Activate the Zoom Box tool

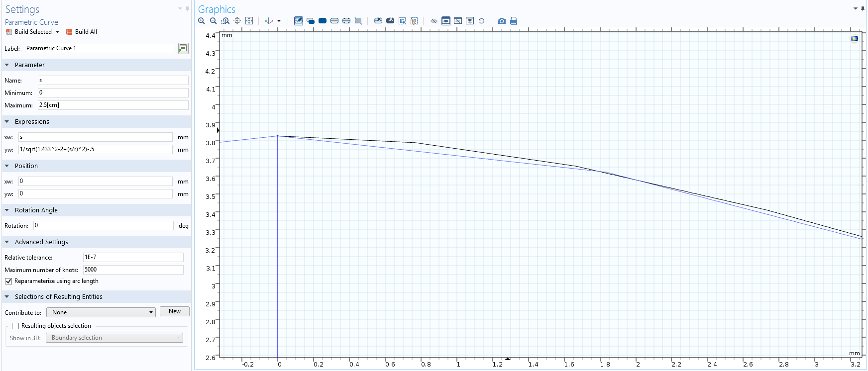coord(225,21)
